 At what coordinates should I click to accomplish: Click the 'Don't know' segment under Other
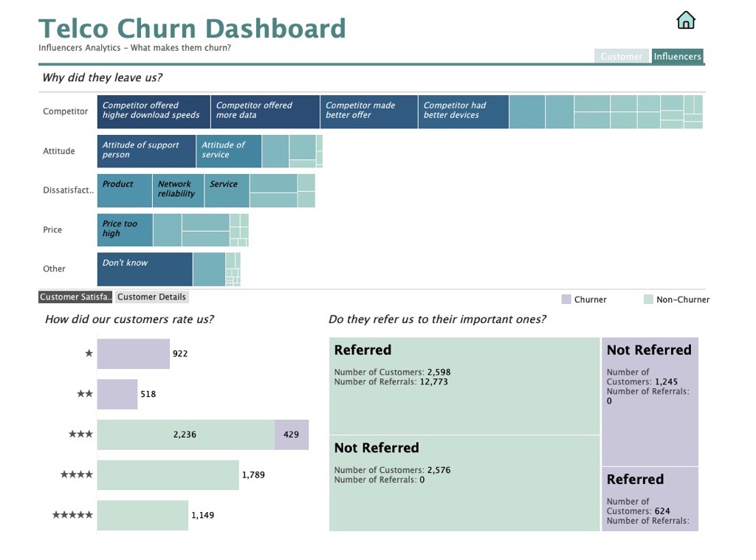coord(145,269)
